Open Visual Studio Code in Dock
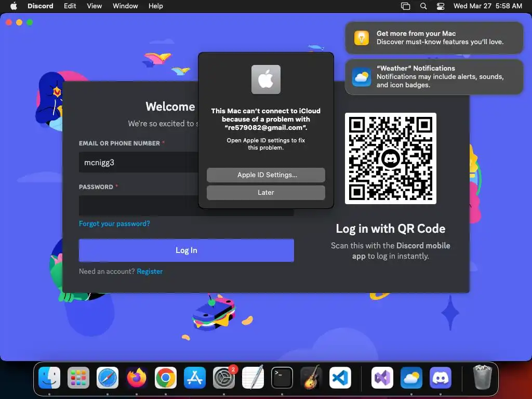This screenshot has height=399, width=532. pyautogui.click(x=340, y=378)
